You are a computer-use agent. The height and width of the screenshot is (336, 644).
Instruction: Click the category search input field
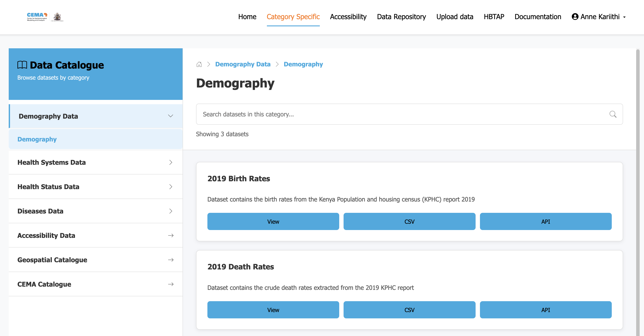[375, 114]
